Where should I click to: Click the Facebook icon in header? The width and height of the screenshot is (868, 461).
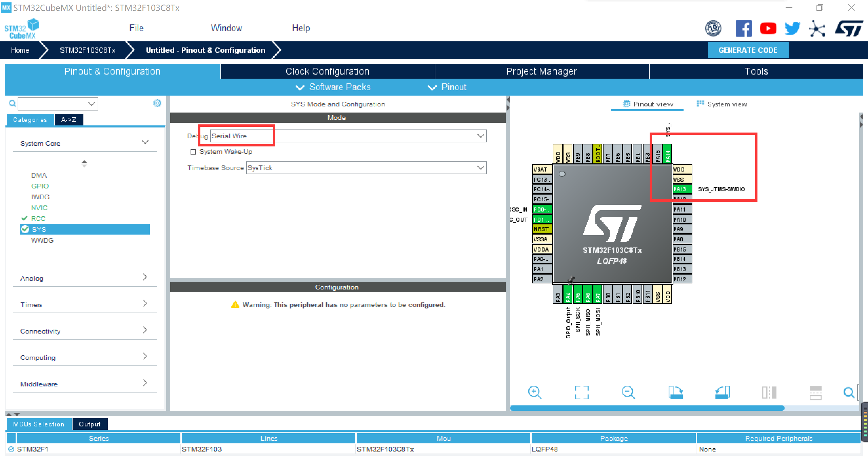click(x=744, y=28)
